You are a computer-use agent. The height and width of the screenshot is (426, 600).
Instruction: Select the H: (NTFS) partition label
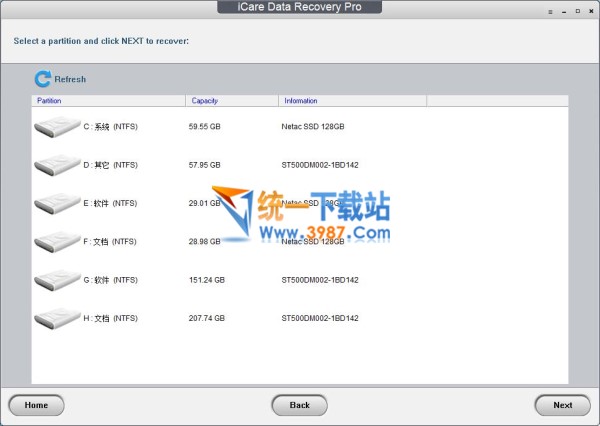(111, 318)
